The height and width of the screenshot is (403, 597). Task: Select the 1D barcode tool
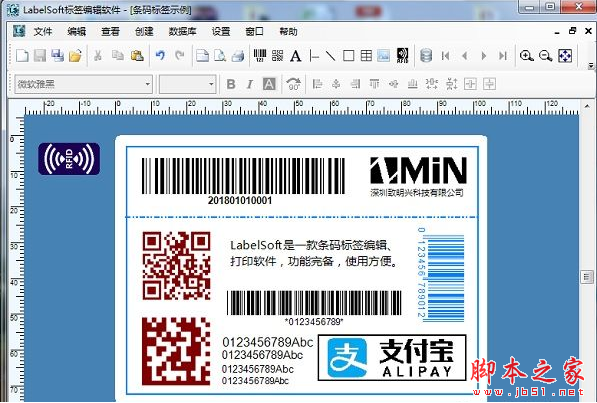260,56
